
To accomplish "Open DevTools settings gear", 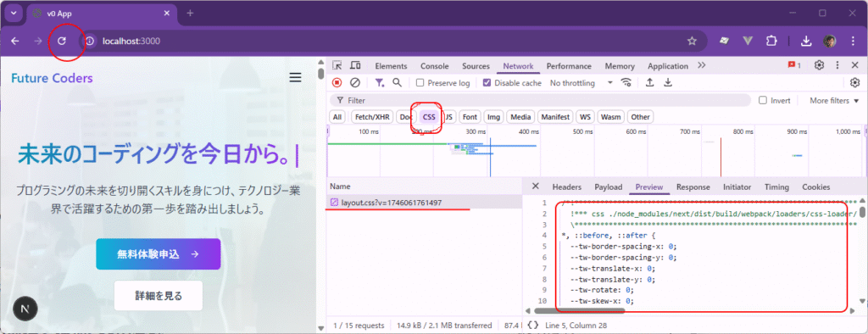I will click(x=820, y=65).
